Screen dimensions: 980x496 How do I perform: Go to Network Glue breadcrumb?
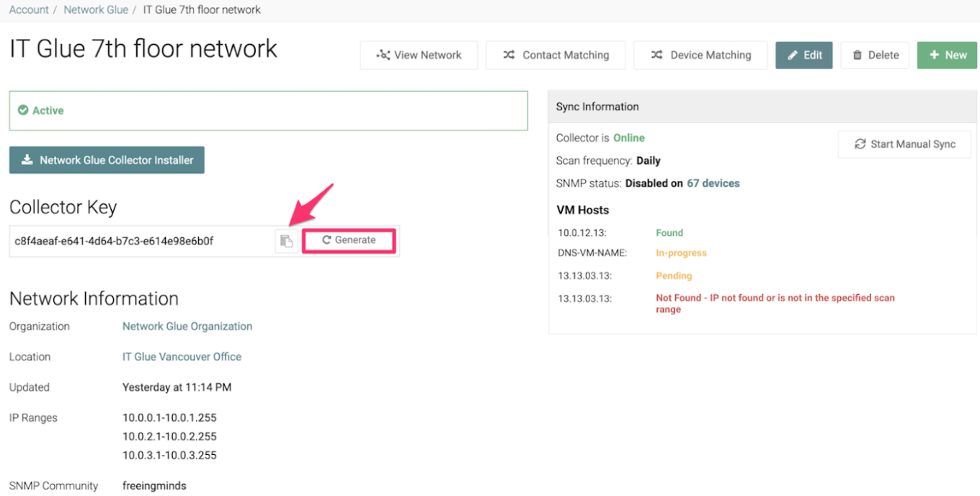96,10
